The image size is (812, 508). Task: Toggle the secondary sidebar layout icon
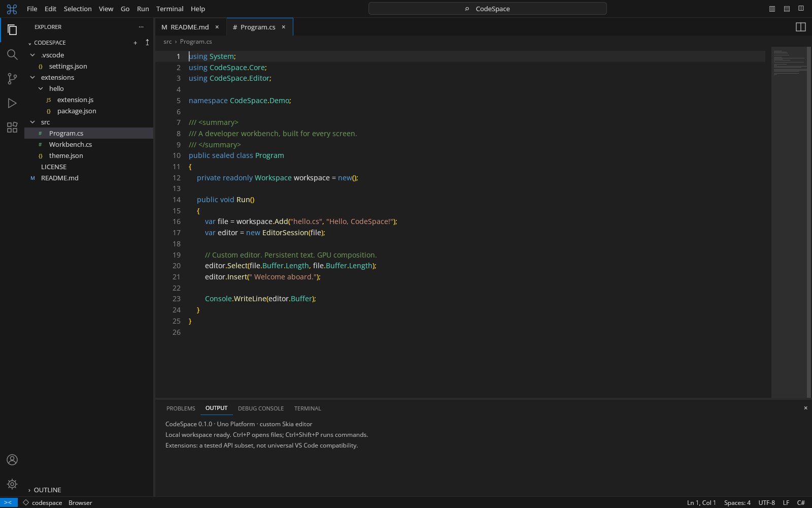[801, 9]
